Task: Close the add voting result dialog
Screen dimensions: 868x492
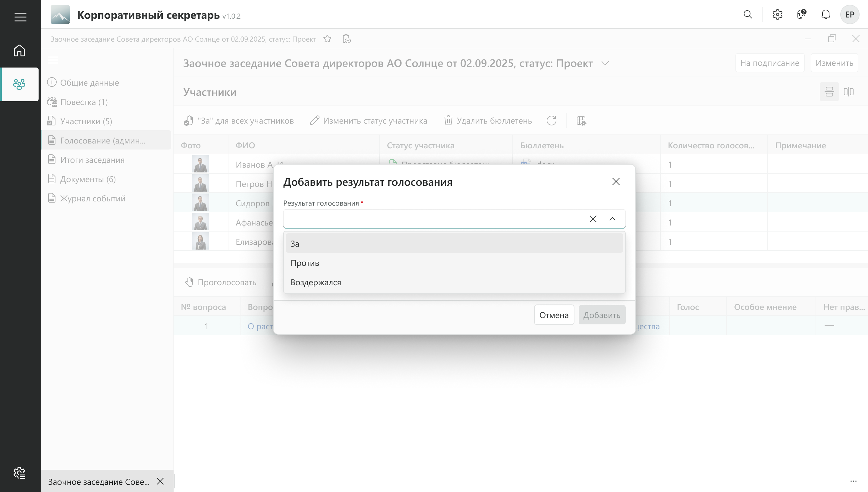Action: (x=616, y=182)
